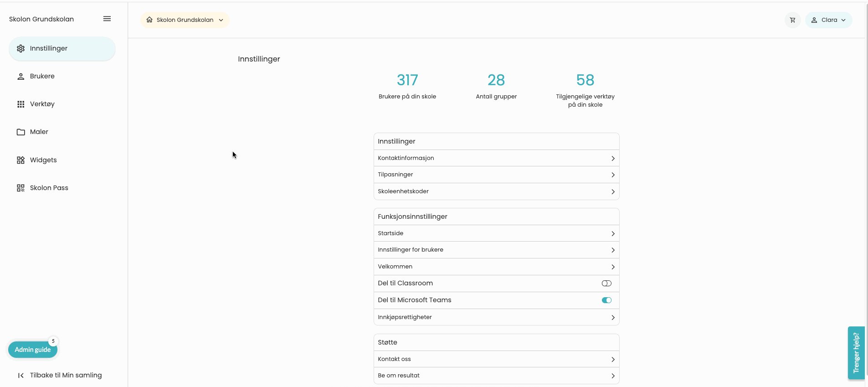Click the 58 Tilgjengelige verktøy stat
The image size is (868, 387).
point(585,90)
